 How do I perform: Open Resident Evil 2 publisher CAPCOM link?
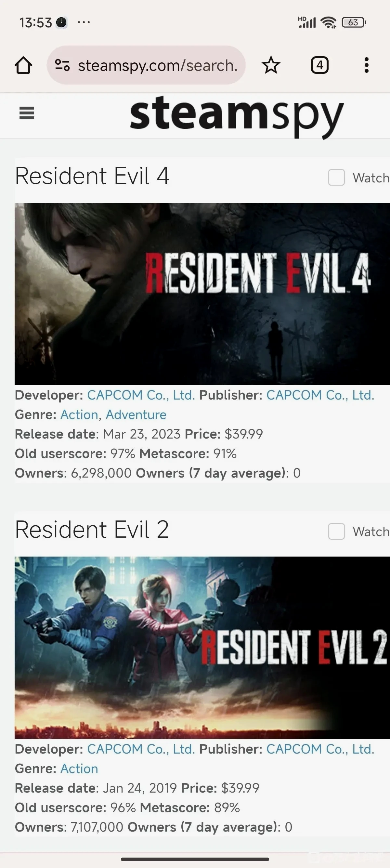point(320,749)
